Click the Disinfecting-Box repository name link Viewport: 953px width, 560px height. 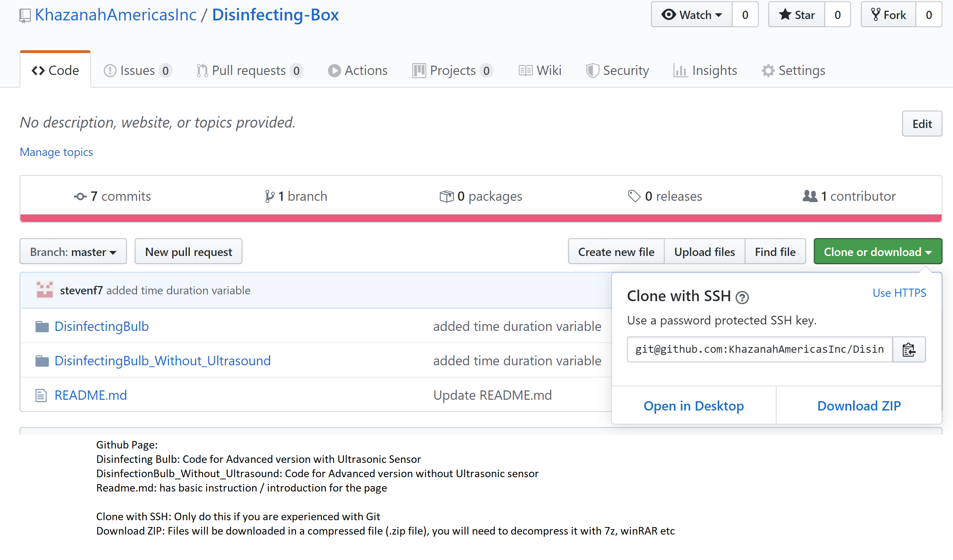(x=275, y=15)
